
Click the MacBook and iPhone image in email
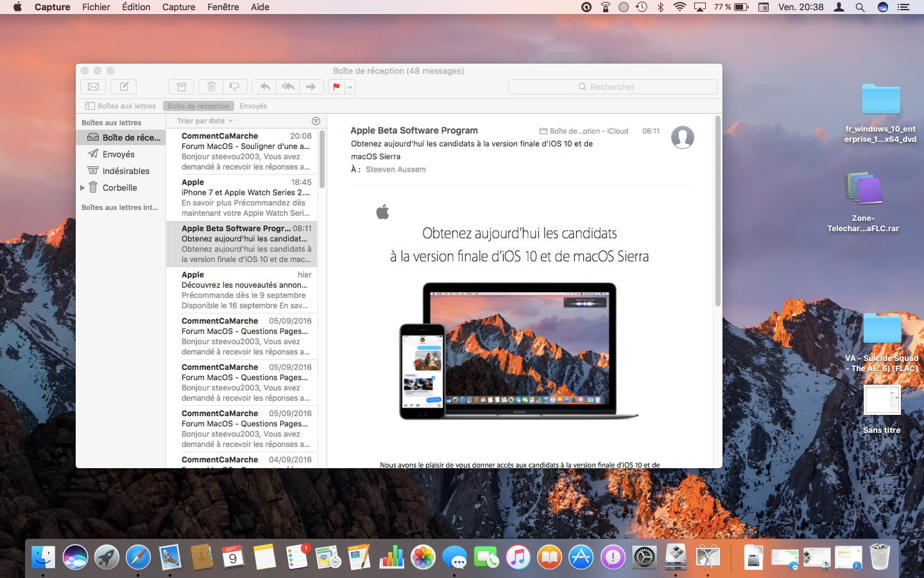519,351
